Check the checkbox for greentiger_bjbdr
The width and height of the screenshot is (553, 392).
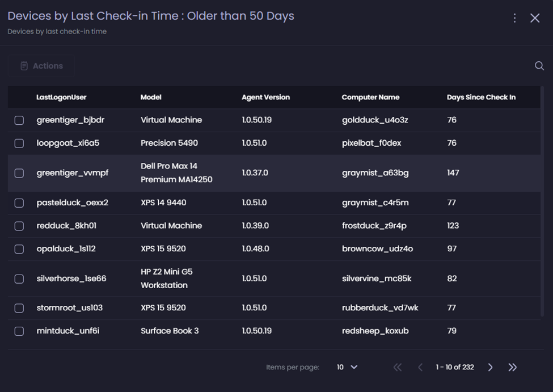pyautogui.click(x=19, y=120)
